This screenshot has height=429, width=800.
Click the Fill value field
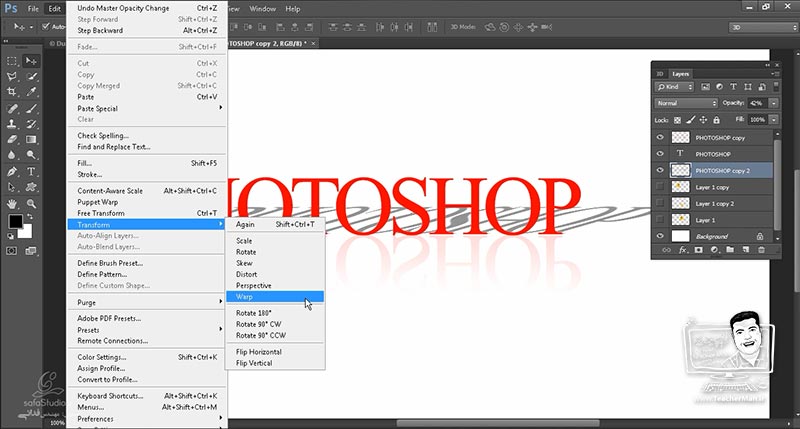(757, 120)
